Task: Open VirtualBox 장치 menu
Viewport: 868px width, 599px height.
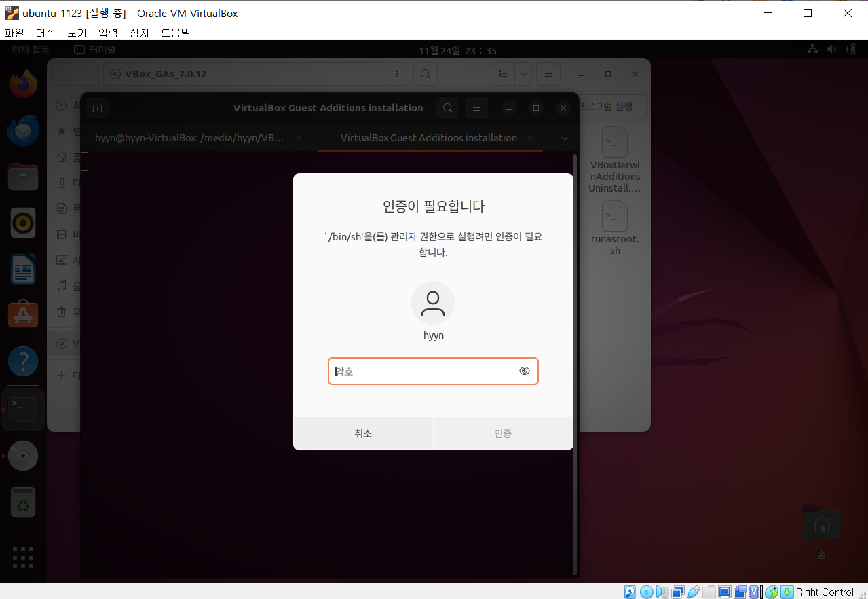Action: [139, 32]
